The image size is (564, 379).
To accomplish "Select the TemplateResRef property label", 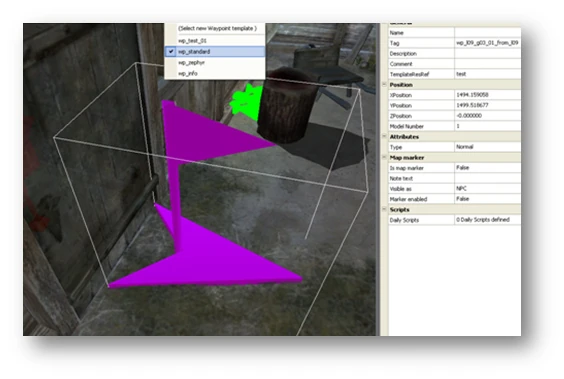I will [409, 74].
